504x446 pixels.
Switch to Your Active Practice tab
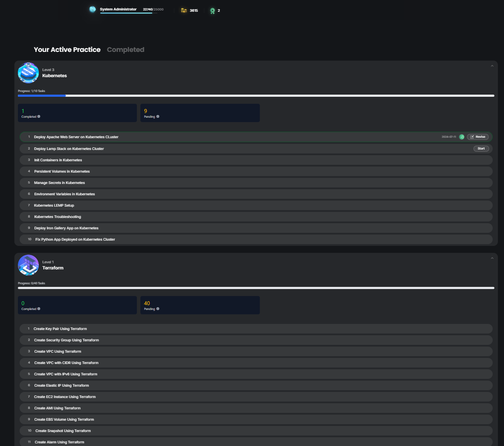click(67, 50)
